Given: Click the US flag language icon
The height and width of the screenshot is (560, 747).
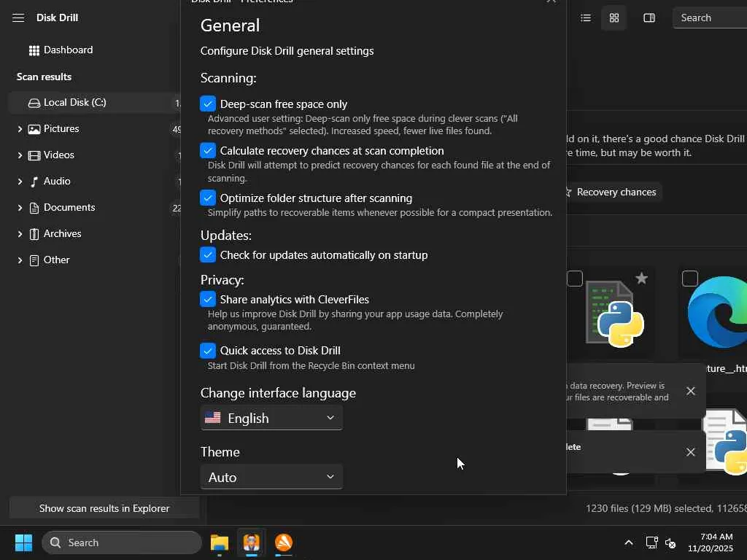Looking at the screenshot, I should [x=212, y=418].
